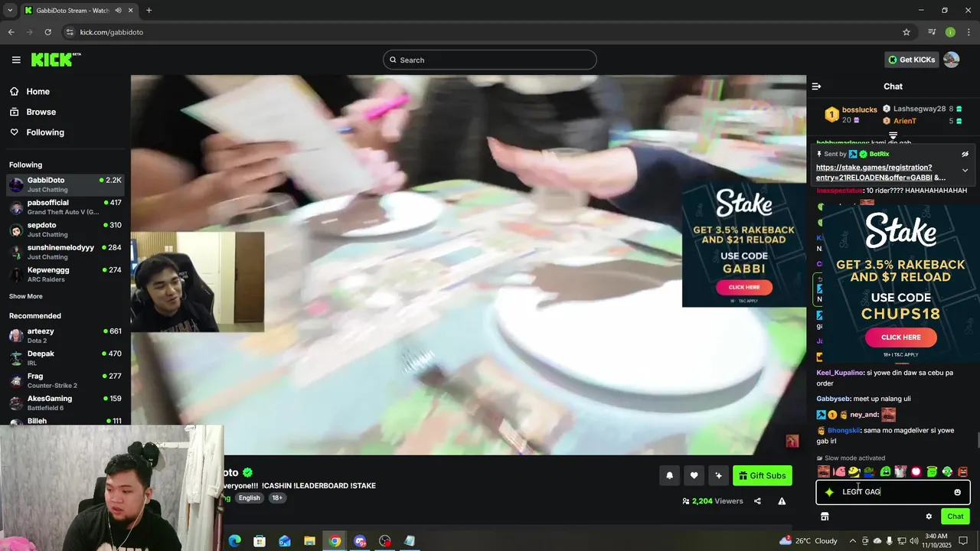
Task: Open sepdoto channel
Action: (65, 230)
